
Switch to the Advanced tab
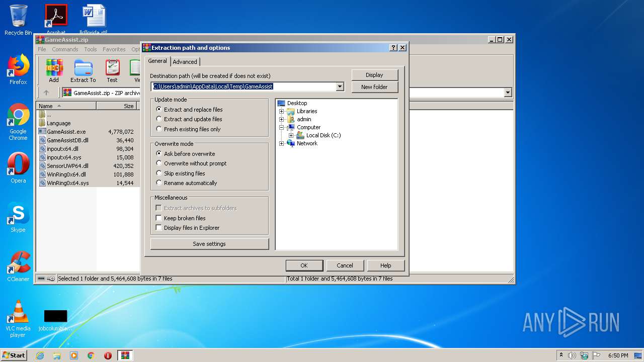pos(185,62)
